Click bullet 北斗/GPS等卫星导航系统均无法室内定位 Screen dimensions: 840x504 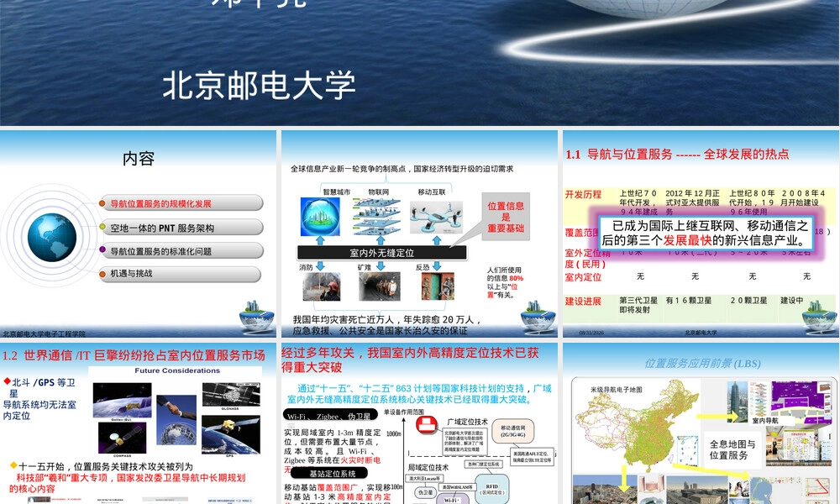39,399
